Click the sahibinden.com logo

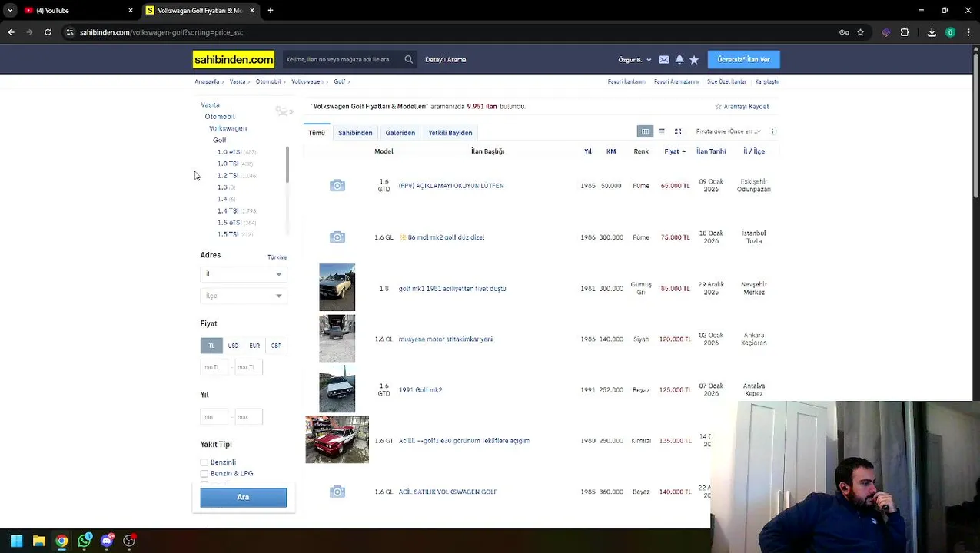(x=234, y=59)
